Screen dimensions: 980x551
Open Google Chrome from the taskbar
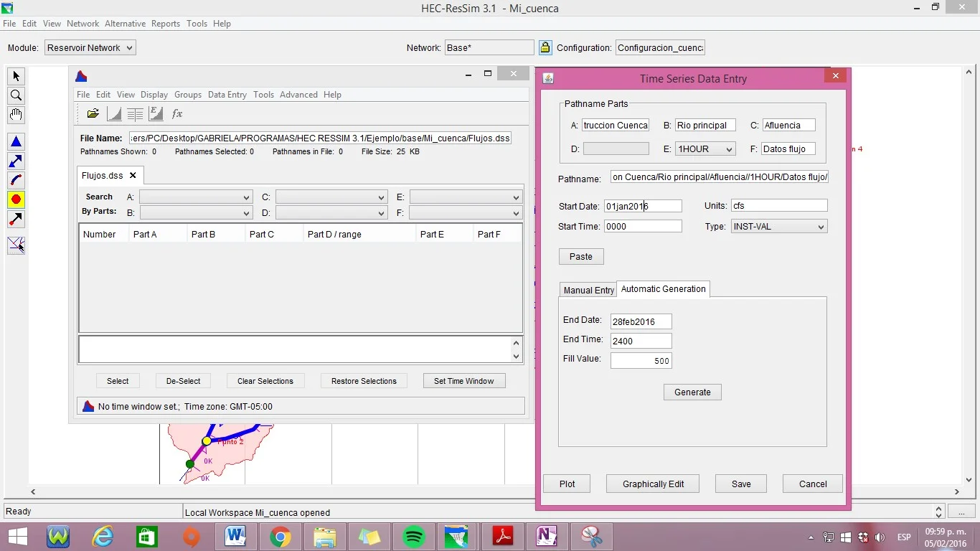(x=280, y=537)
